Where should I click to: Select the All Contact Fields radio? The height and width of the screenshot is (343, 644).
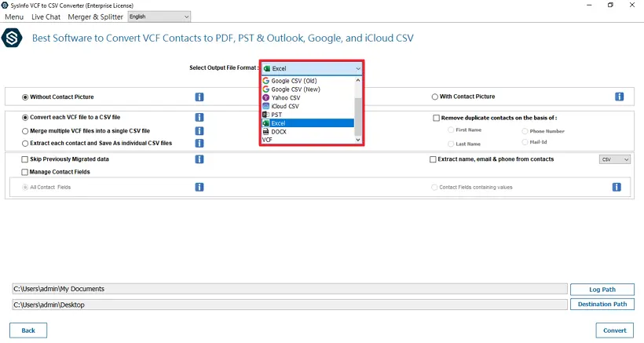(x=25, y=187)
